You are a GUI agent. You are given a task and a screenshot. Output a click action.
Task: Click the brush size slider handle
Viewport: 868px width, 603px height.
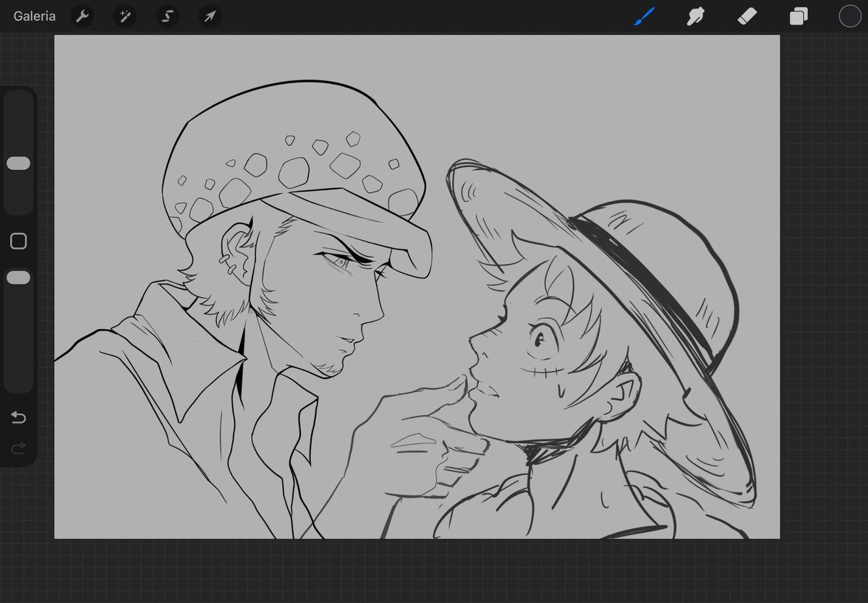18,163
